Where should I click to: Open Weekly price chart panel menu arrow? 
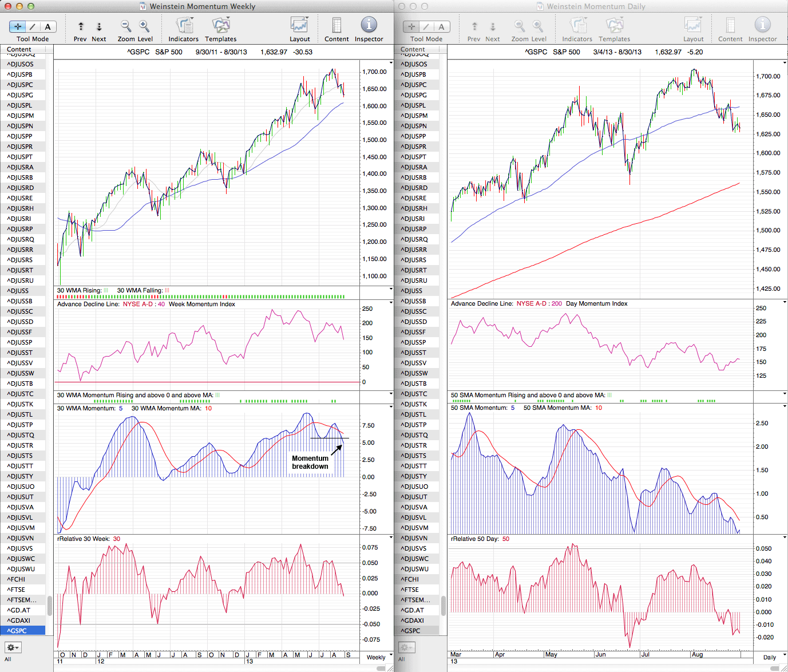point(391,62)
